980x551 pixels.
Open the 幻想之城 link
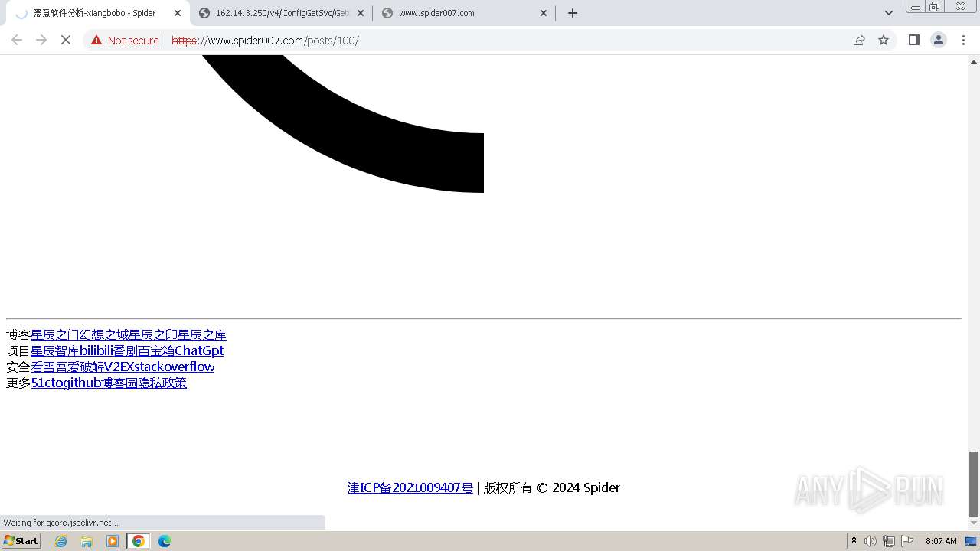pos(104,334)
